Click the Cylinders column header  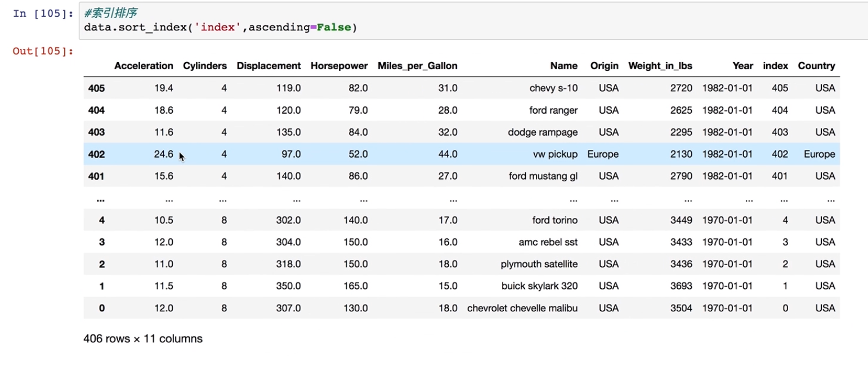pos(205,66)
